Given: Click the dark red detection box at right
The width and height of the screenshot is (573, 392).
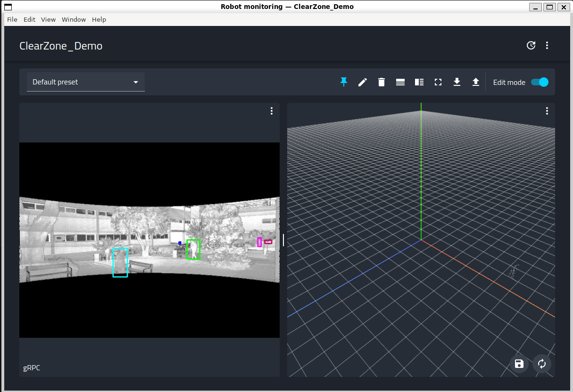Looking at the screenshot, I should pos(268,242).
